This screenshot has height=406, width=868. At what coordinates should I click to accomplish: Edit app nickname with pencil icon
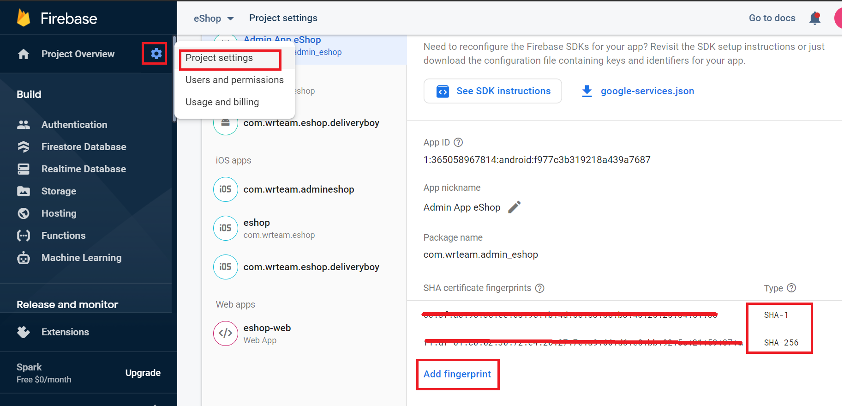click(x=514, y=207)
